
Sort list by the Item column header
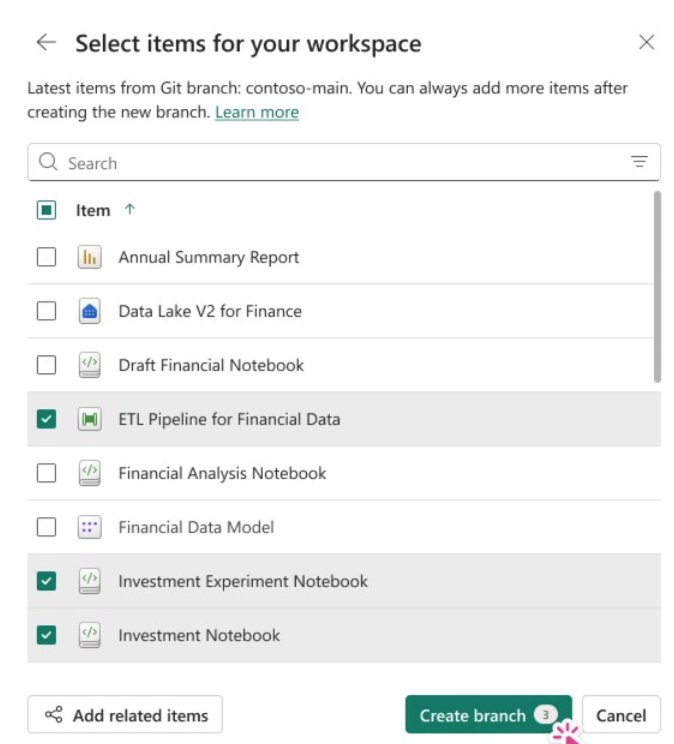coord(93,210)
